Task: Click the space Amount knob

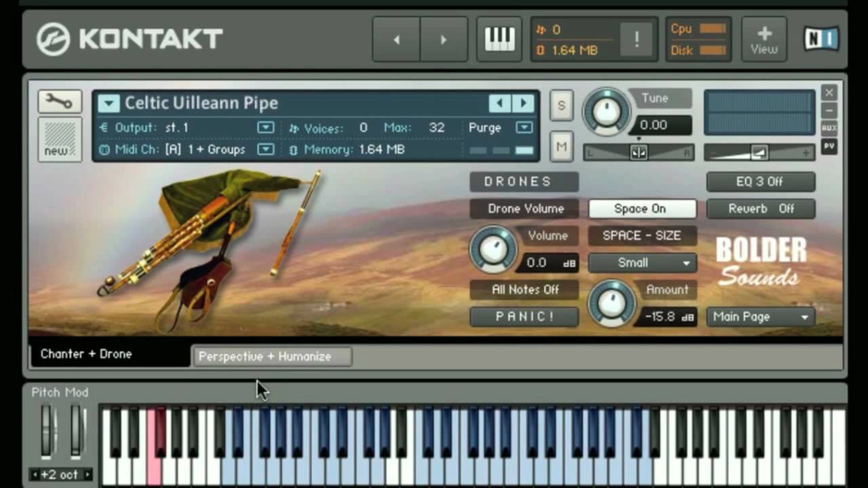Action: coord(612,302)
